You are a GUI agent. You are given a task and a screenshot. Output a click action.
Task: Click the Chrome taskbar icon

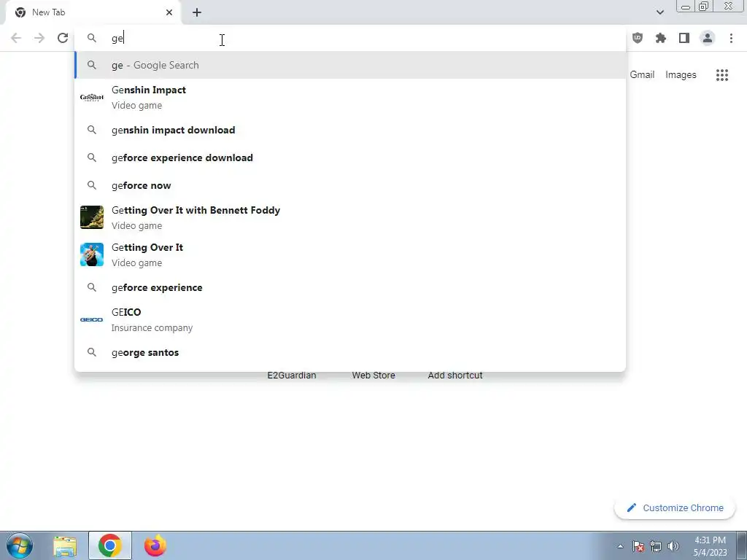(x=110, y=545)
